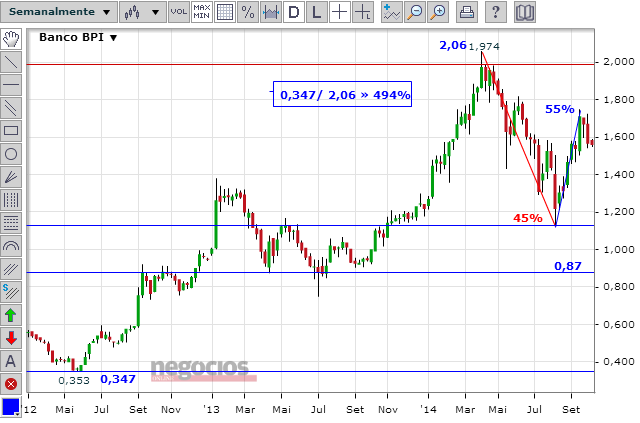This screenshot has height=423, width=640.
Task: Print the chart with printer icon
Action: pyautogui.click(x=467, y=12)
